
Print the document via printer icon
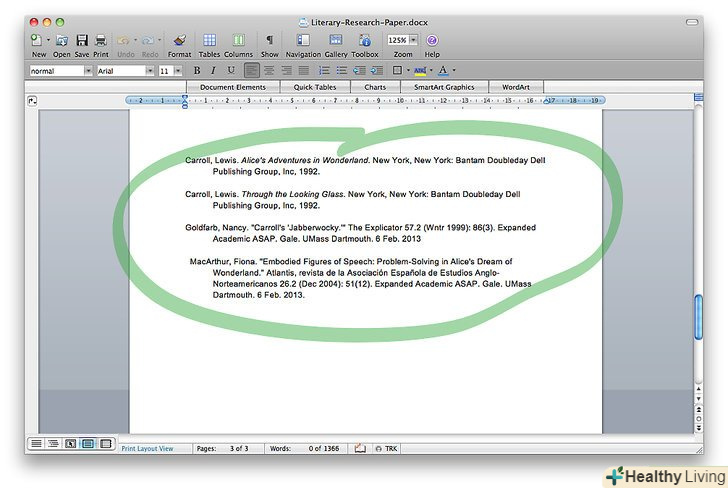point(101,40)
